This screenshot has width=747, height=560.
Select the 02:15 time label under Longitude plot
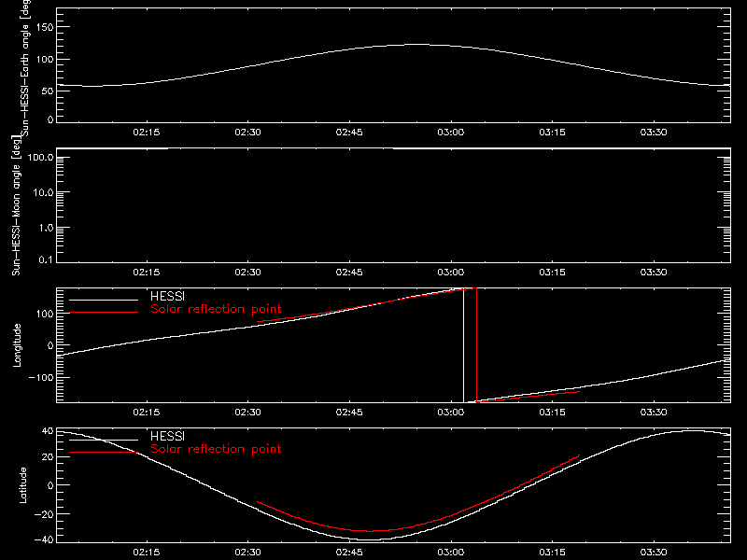pyautogui.click(x=147, y=412)
